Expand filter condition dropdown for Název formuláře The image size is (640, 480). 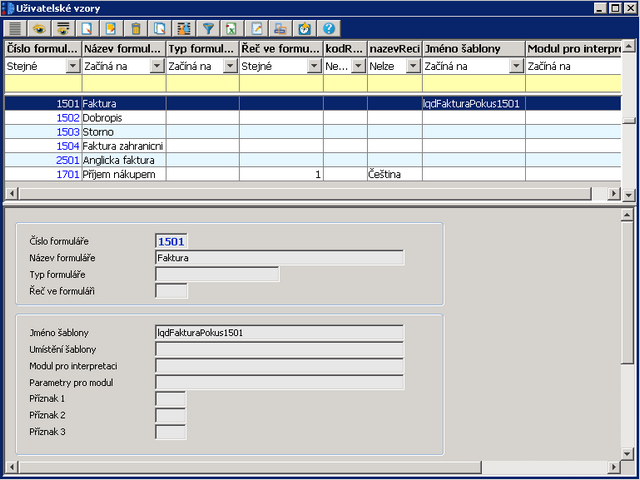pyautogui.click(x=157, y=66)
